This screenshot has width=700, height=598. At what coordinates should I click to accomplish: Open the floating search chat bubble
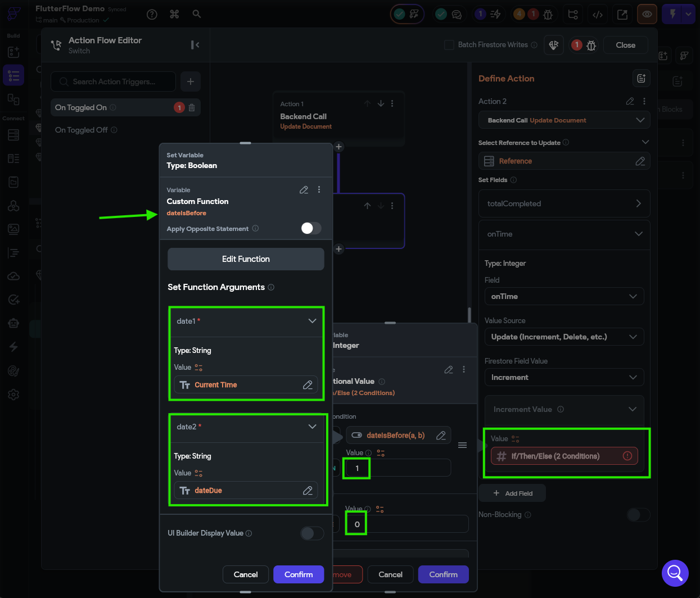(x=675, y=573)
